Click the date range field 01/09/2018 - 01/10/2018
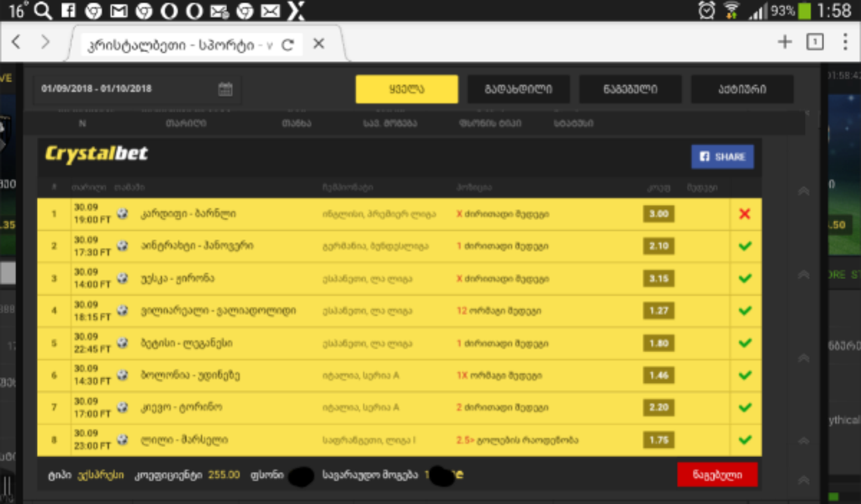The width and height of the screenshot is (861, 504). point(137,89)
